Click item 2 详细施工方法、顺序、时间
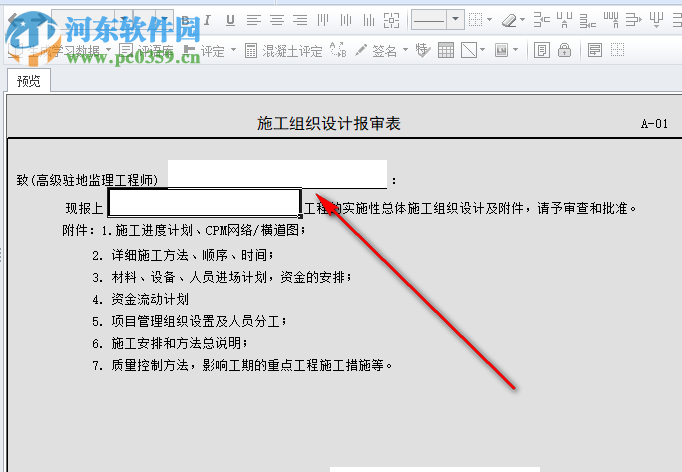Screen dimensions: 682x472 (183, 255)
